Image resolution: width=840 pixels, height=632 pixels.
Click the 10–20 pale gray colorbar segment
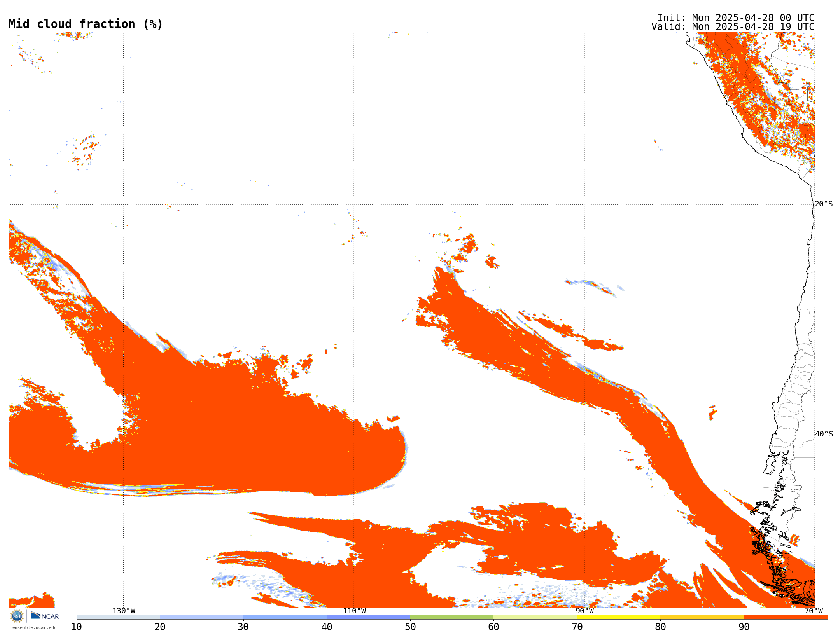[x=118, y=617]
